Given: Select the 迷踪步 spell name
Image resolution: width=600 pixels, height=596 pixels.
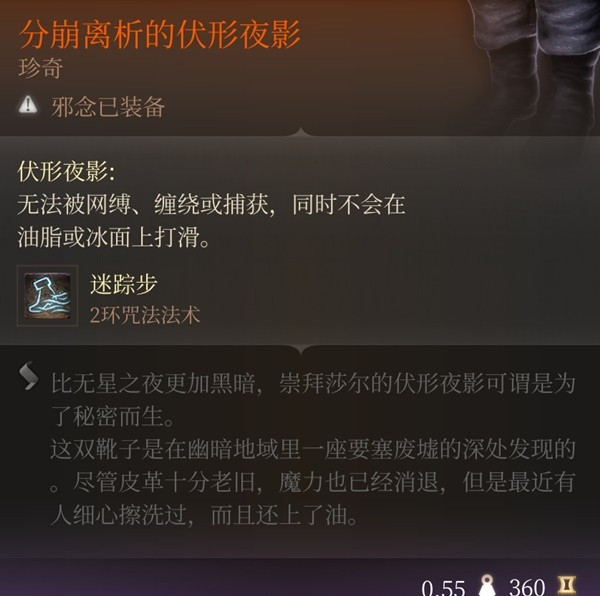Looking at the screenshot, I should click(x=124, y=285).
